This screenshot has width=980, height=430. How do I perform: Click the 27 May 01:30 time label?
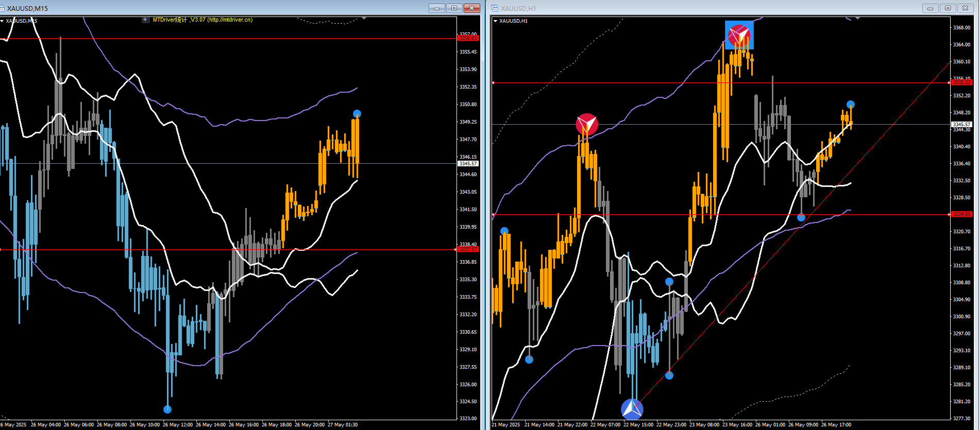pyautogui.click(x=343, y=425)
